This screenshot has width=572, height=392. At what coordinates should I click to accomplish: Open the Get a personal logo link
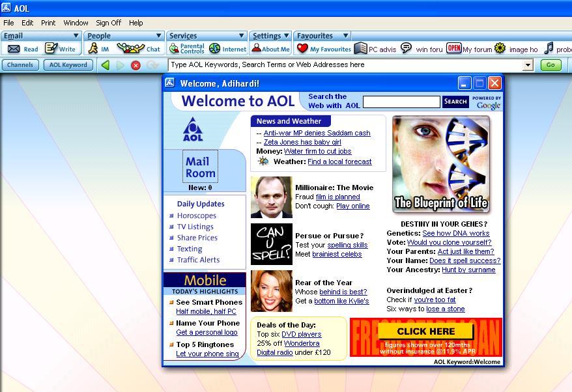pos(207,332)
